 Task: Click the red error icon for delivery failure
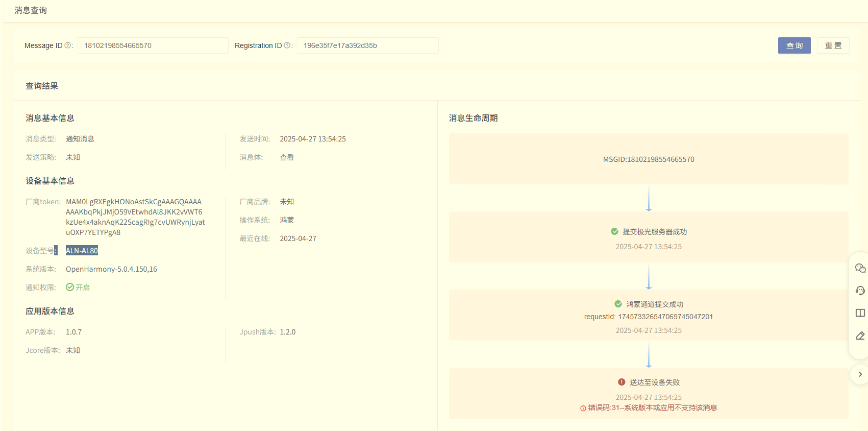[622, 382]
